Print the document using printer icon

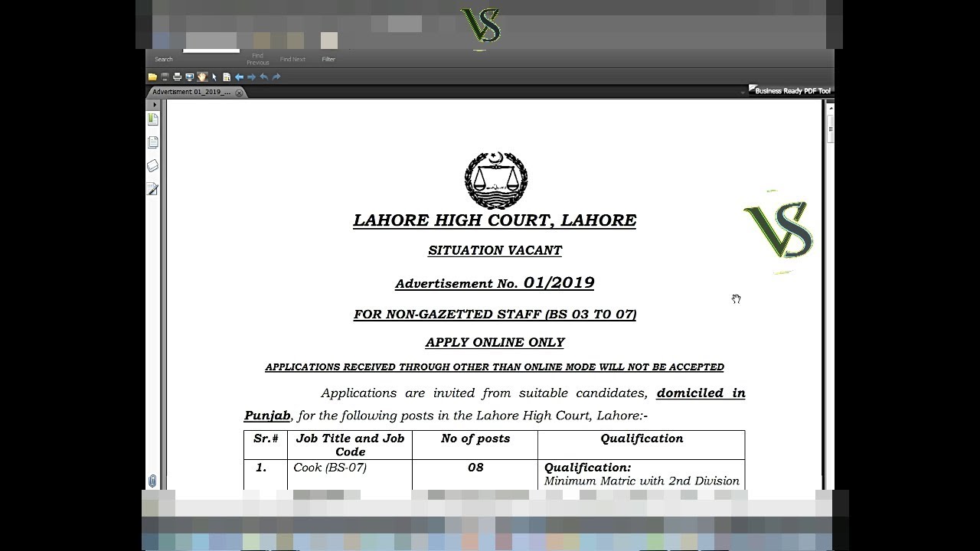(x=177, y=77)
